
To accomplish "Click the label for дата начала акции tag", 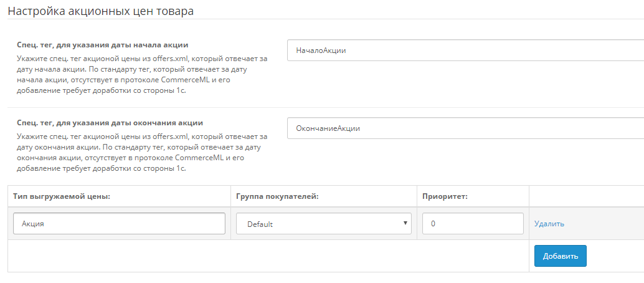I will click(x=103, y=44).
